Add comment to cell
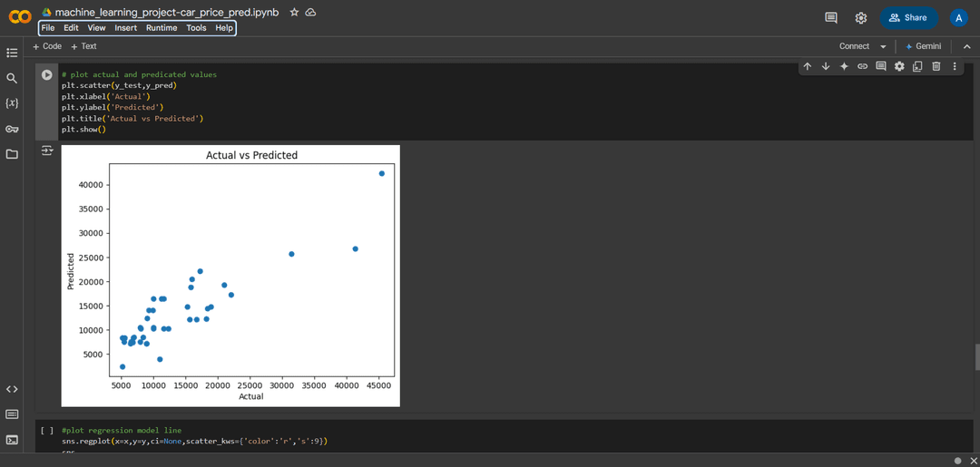 click(880, 66)
